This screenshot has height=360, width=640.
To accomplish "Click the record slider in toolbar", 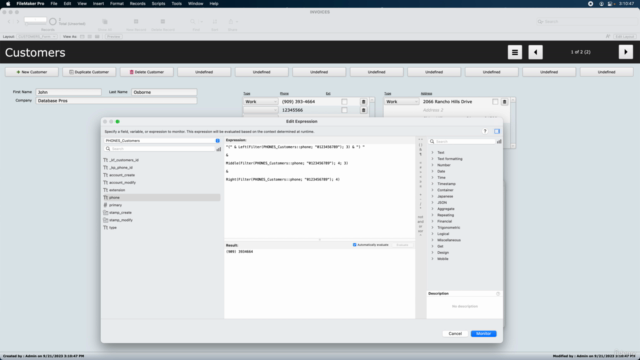I will click(35, 24).
